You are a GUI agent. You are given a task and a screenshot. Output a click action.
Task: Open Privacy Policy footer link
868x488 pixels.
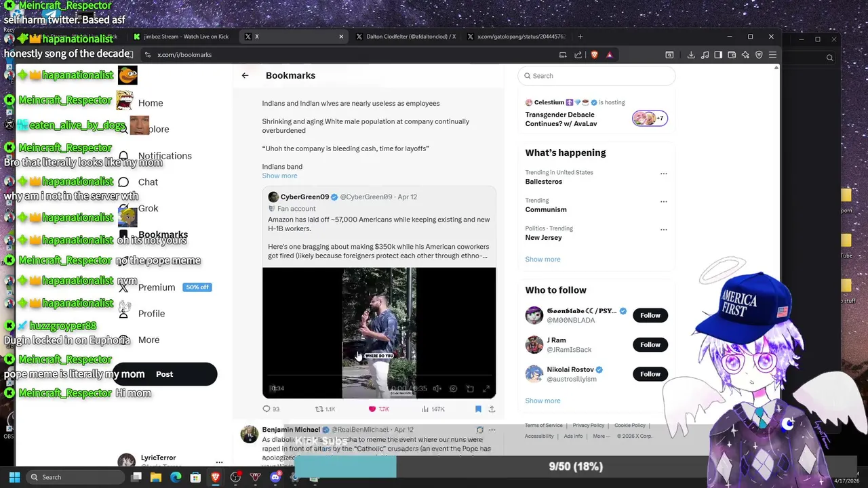pyautogui.click(x=588, y=426)
